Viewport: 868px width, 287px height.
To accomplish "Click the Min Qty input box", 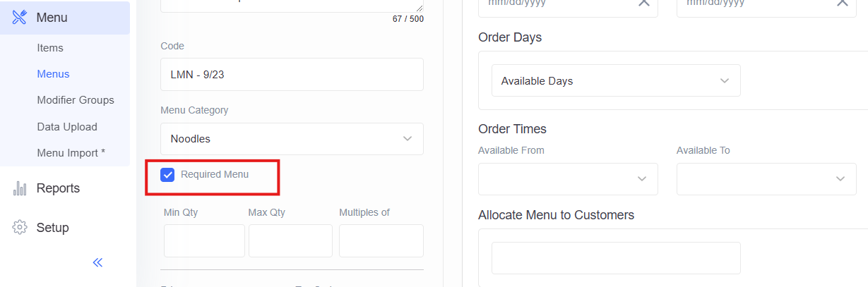I will 204,240.
